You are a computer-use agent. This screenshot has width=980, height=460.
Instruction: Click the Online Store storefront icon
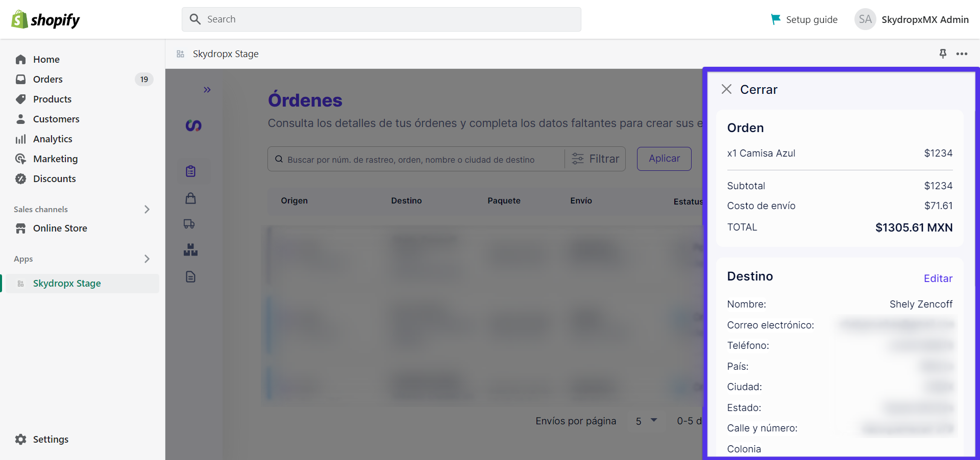20,228
